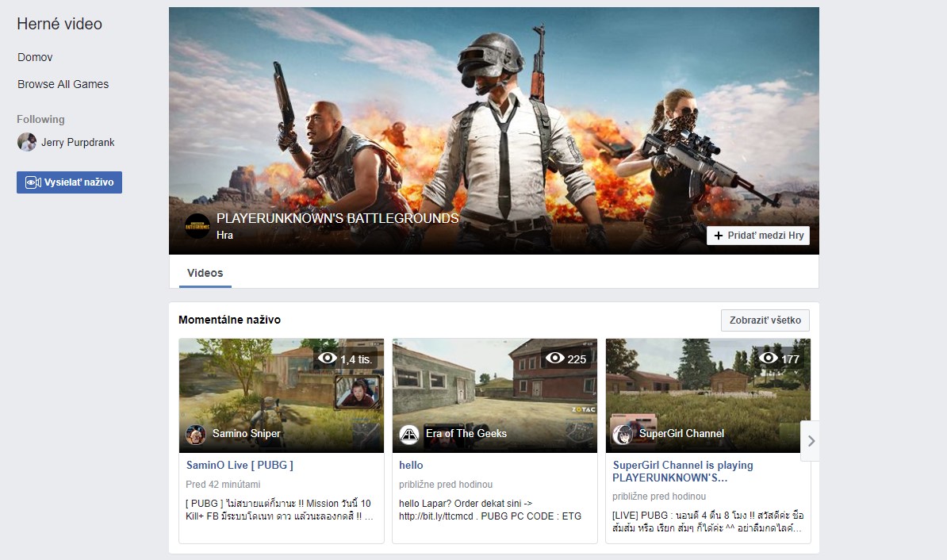Open SaminO Live [ PUBG ] video link

(240, 465)
